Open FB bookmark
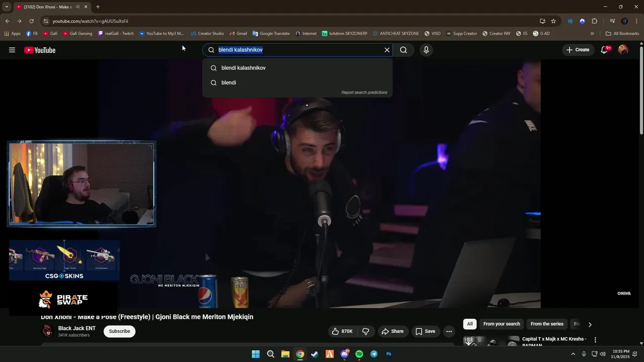This screenshot has width=644, height=362. [x=31, y=34]
